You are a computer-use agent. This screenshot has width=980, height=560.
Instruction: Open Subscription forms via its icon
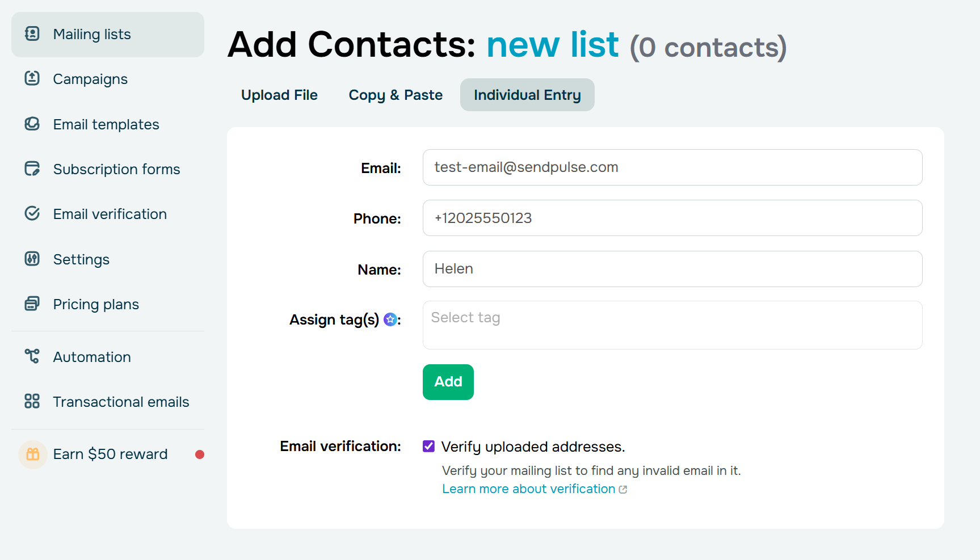(x=32, y=169)
